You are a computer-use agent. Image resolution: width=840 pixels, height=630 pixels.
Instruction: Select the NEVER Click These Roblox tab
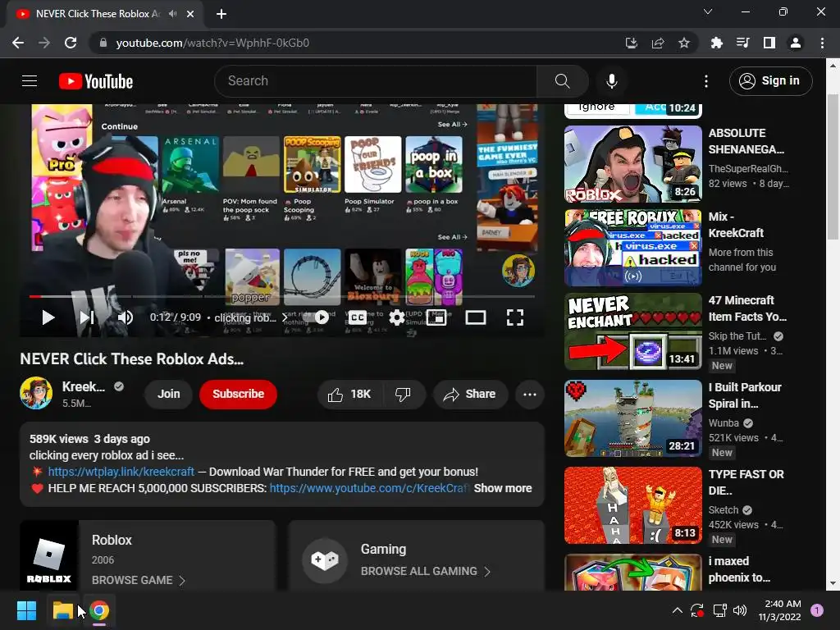pyautogui.click(x=105, y=14)
